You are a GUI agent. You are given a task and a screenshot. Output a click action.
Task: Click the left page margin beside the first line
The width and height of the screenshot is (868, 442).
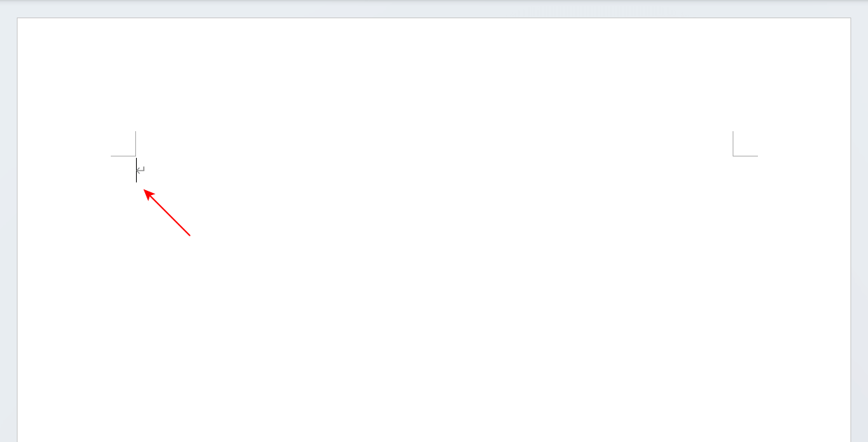point(76,170)
